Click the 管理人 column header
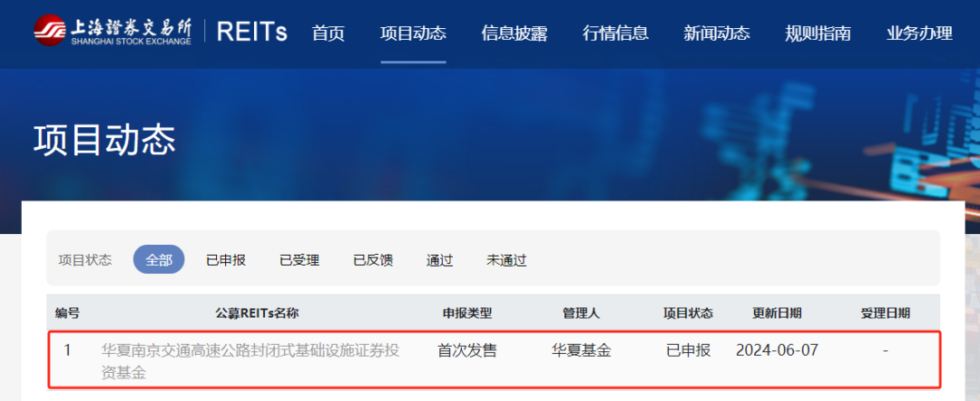This screenshot has height=401, width=980. point(582,313)
